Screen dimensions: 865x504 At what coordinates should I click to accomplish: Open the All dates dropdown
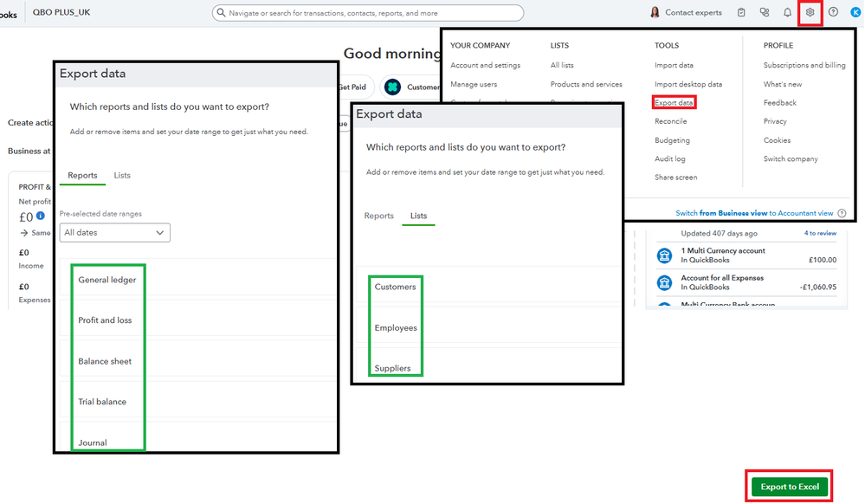pos(115,232)
